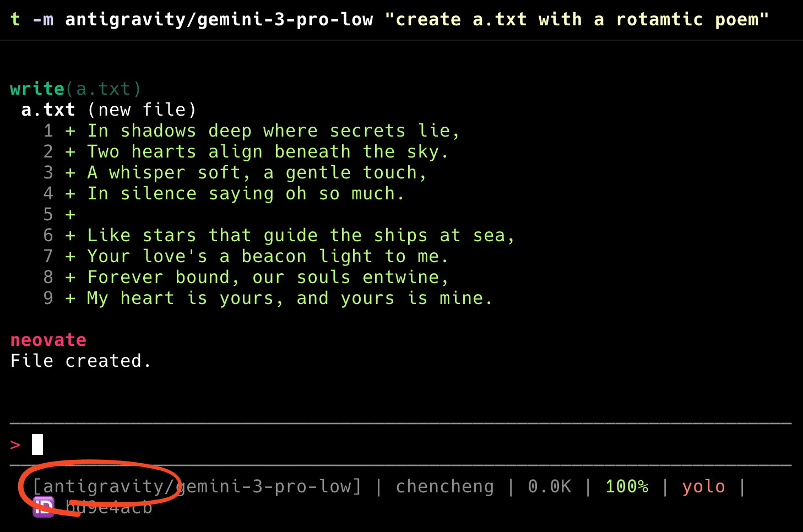The image size is (803, 532).
Task: Click the chencheng label in status bar
Action: [x=444, y=486]
